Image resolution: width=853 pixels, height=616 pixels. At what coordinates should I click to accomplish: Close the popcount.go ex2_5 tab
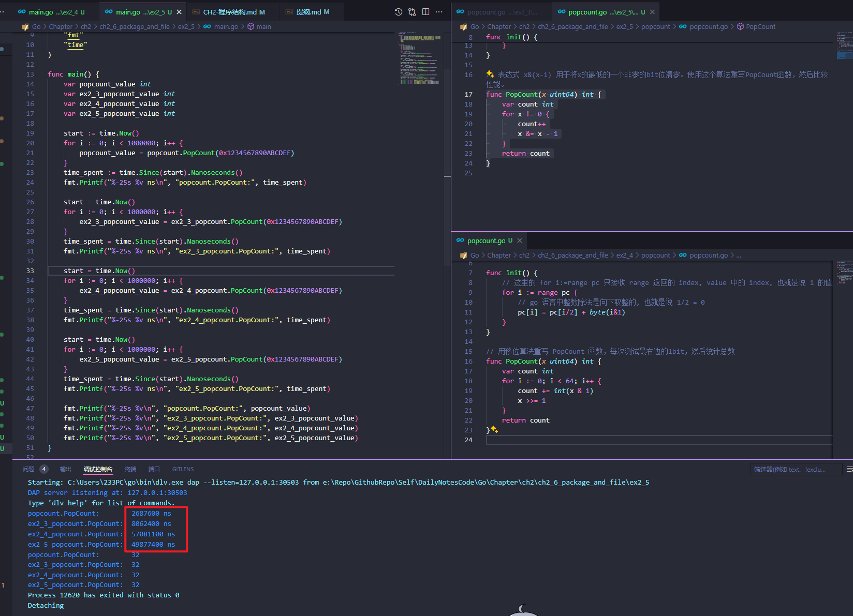[652, 12]
